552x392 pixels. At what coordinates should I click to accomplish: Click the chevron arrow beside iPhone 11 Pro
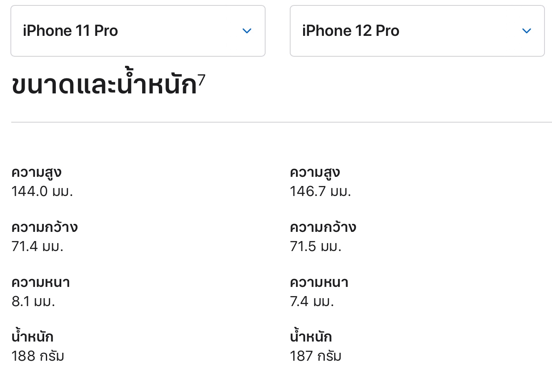tap(247, 31)
